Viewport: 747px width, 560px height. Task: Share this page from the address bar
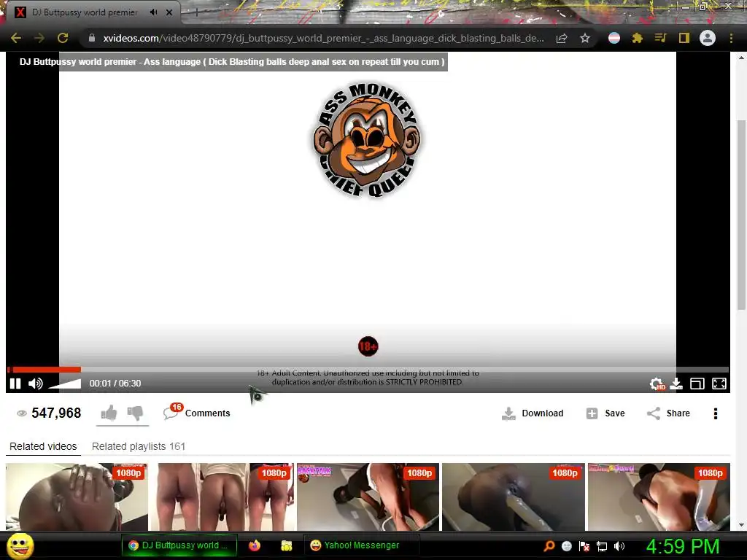[562, 38]
